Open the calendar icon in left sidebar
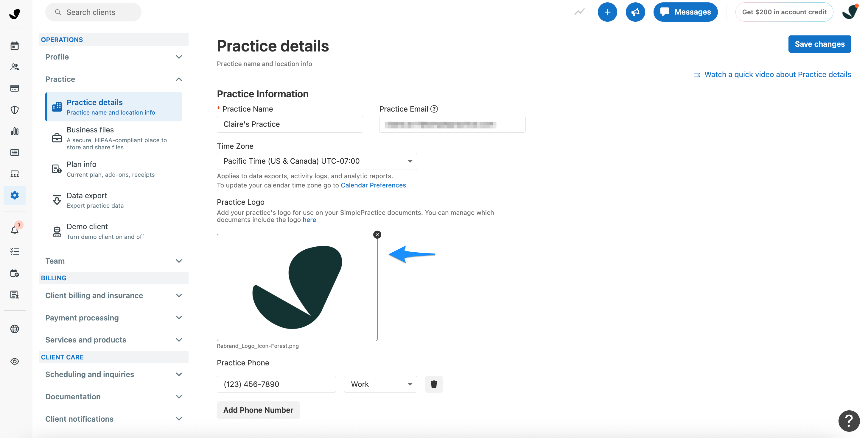 click(15, 46)
